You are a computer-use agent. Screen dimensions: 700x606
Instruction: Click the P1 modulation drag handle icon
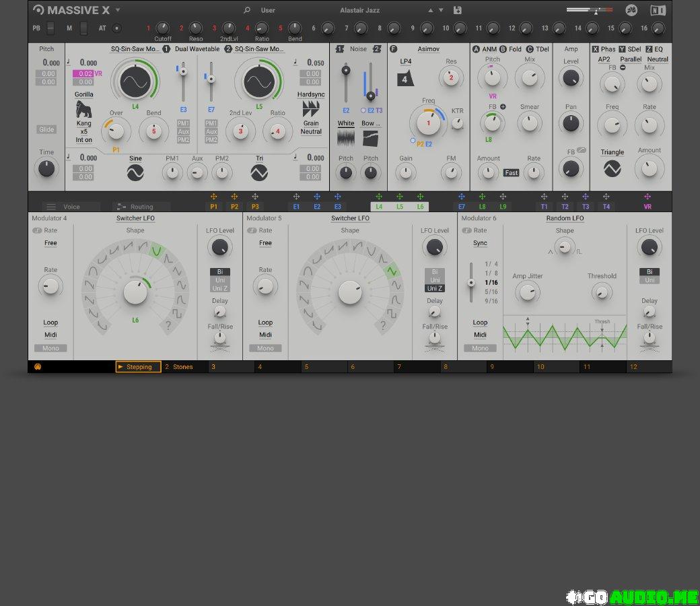coord(213,197)
